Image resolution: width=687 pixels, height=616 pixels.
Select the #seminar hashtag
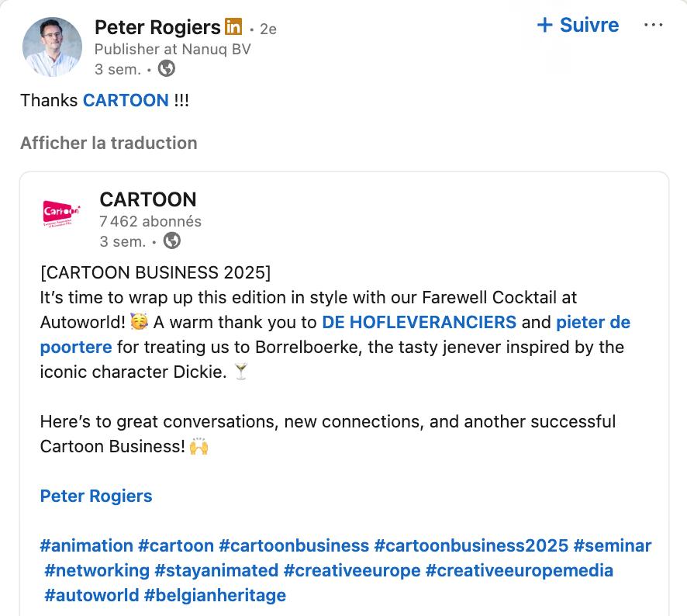(x=613, y=545)
